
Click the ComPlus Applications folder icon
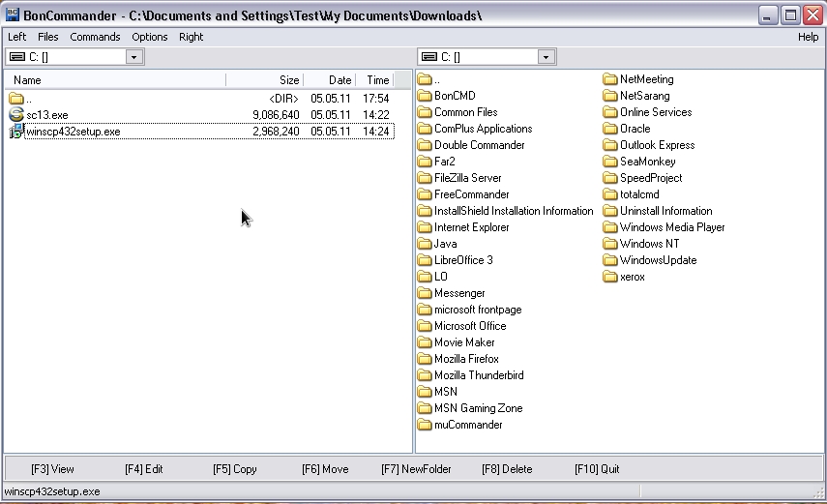coord(425,129)
